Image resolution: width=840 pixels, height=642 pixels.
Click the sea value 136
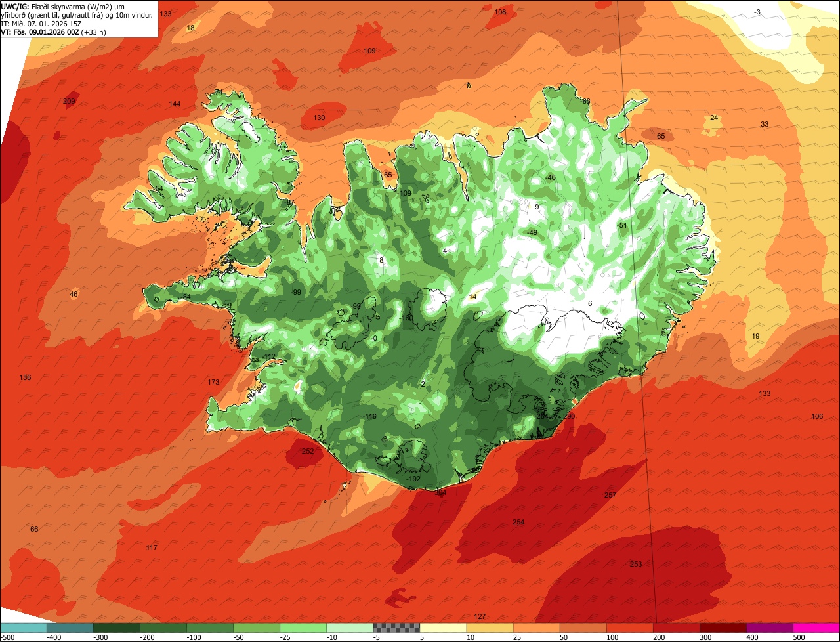click(x=26, y=377)
